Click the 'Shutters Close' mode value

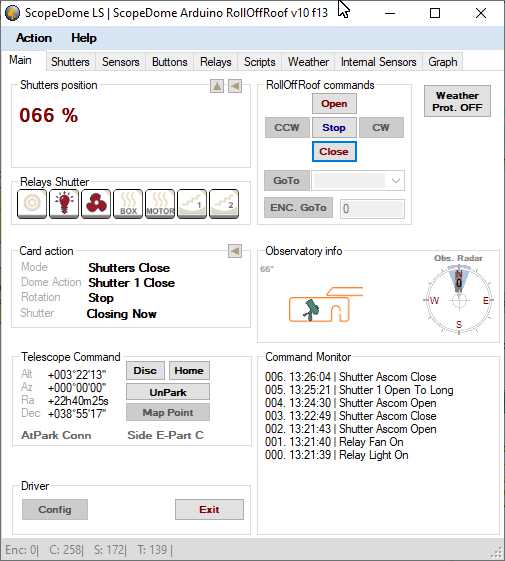129,268
